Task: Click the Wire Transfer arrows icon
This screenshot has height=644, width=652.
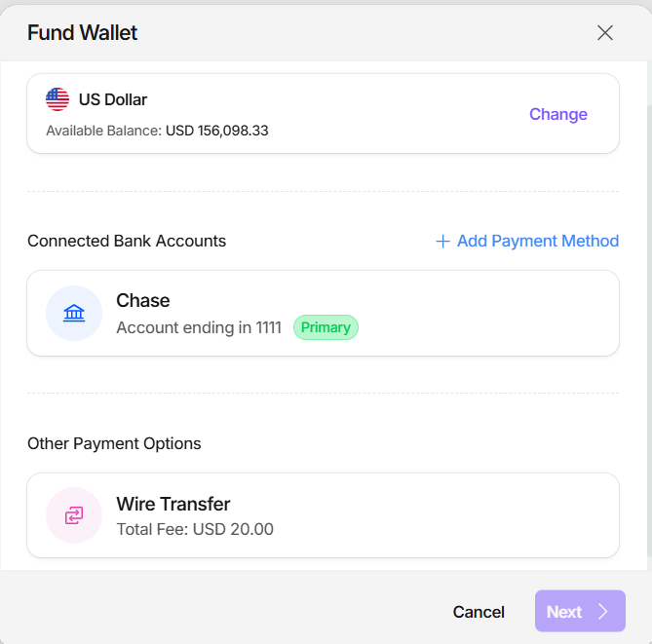Action: tap(74, 515)
